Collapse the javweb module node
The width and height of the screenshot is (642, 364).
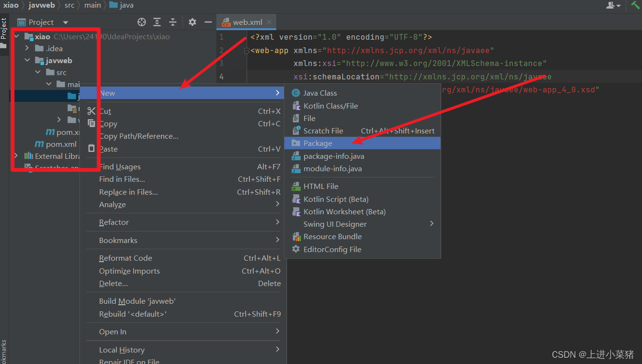tap(27, 60)
